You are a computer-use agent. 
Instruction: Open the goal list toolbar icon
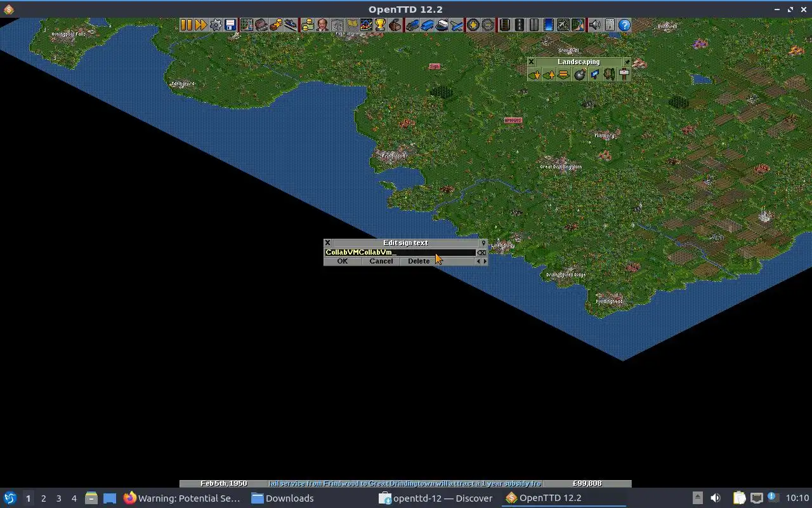click(x=351, y=25)
